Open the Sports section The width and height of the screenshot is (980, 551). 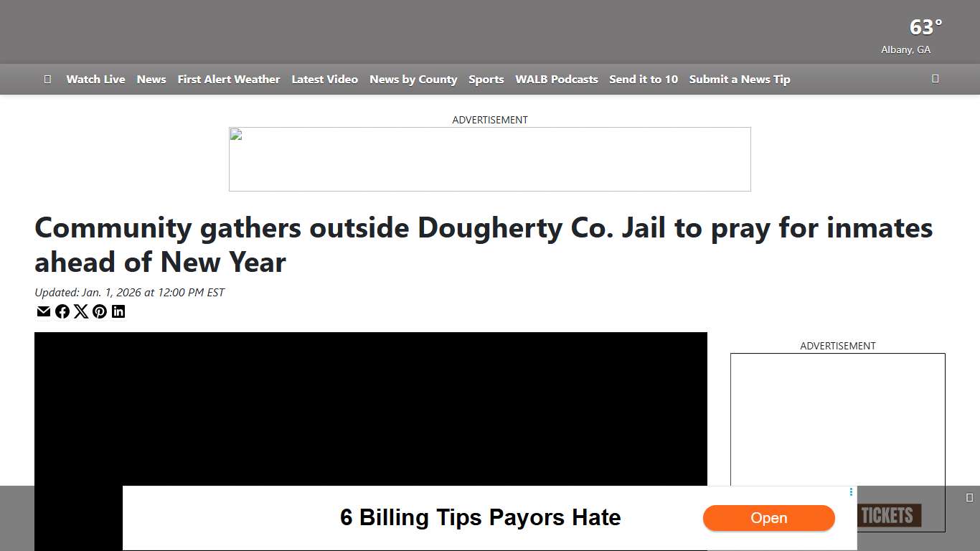(486, 79)
